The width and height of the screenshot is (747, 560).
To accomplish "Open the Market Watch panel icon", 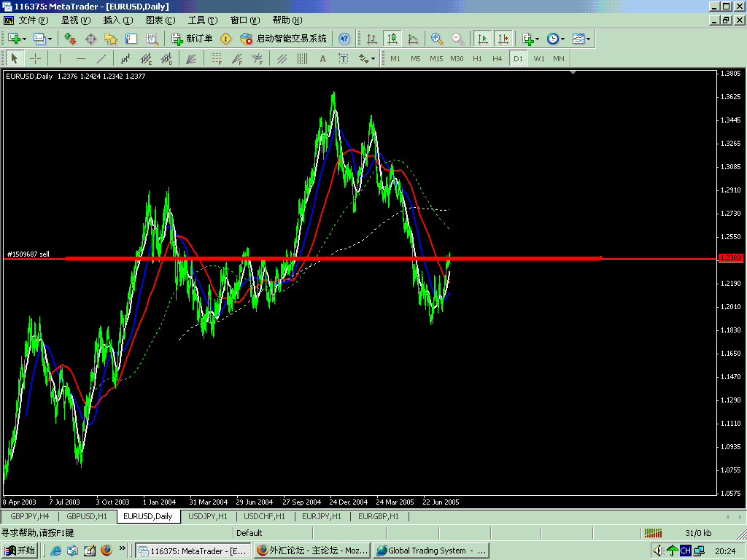I will 70,39.
